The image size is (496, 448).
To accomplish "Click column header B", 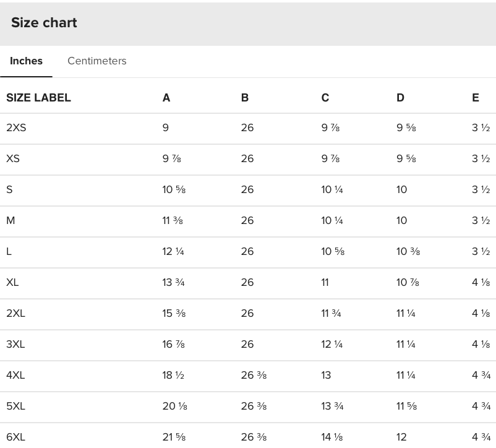I will 245,98.
